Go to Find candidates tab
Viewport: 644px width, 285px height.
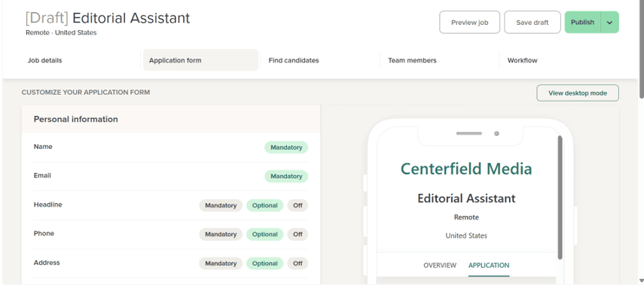(x=294, y=60)
